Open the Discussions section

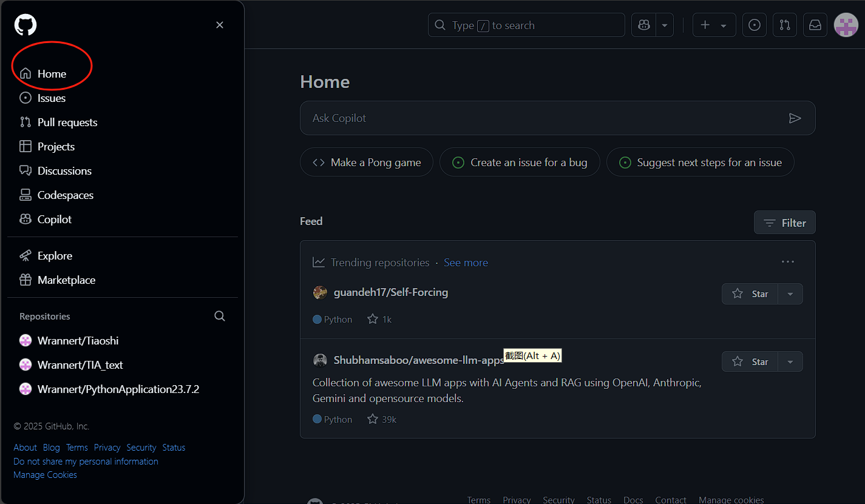[64, 170]
